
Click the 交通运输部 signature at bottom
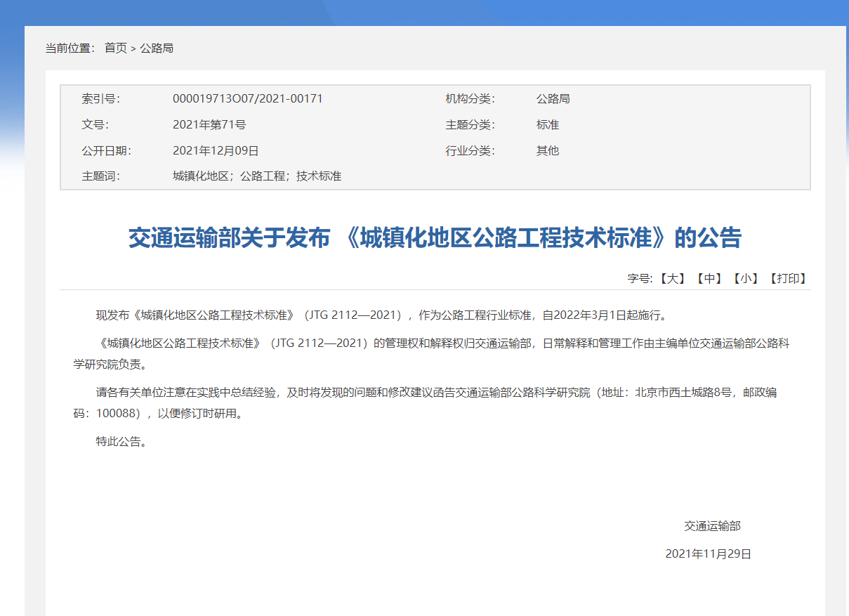click(x=712, y=525)
